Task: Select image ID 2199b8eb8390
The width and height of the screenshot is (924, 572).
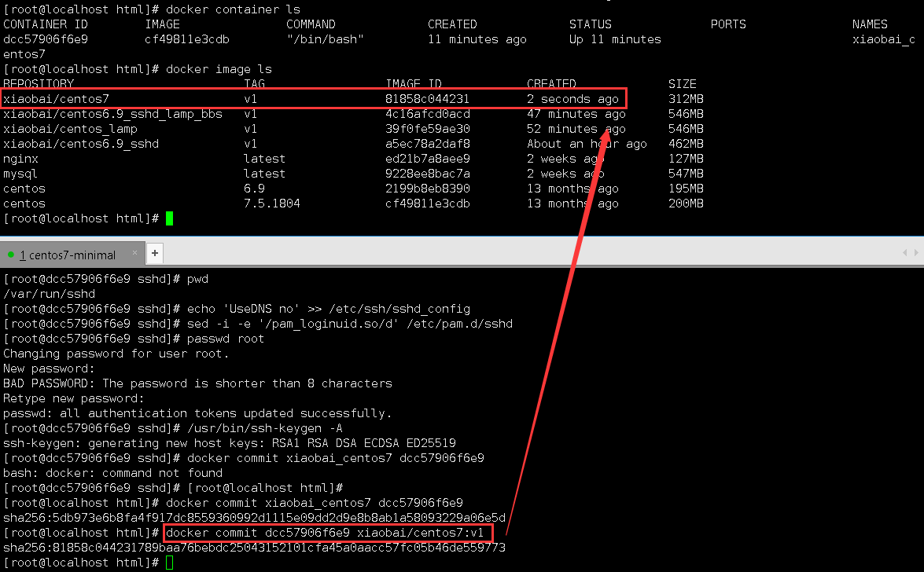Action: pyautogui.click(x=428, y=189)
